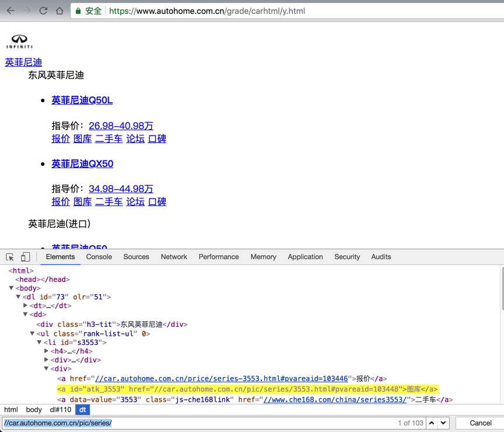Jump to previous search result arrow
The width and height of the screenshot is (504, 432).
pyautogui.click(x=431, y=423)
